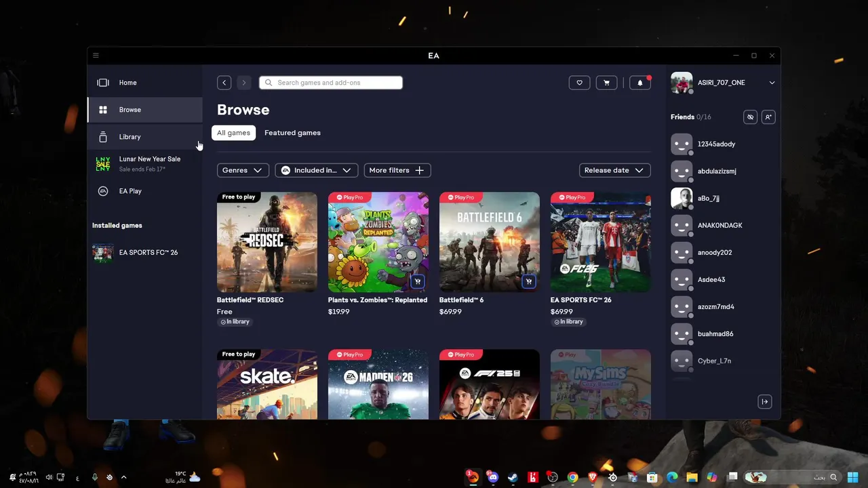Open installed game EA SPORTS FC 26
Image resolution: width=868 pixels, height=488 pixels.
click(x=145, y=252)
